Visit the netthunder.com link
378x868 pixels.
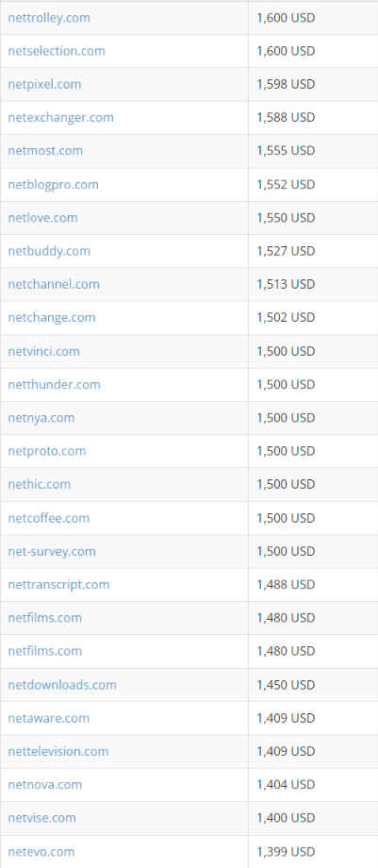tap(55, 384)
